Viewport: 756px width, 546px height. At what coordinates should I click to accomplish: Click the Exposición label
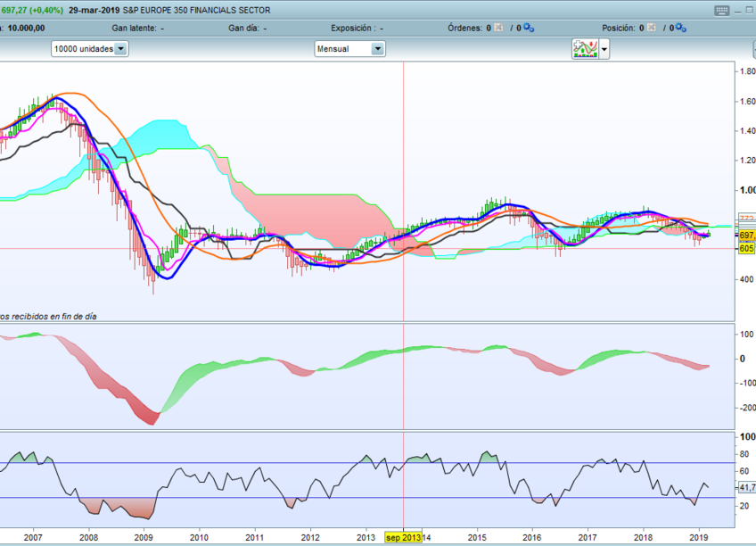353,28
